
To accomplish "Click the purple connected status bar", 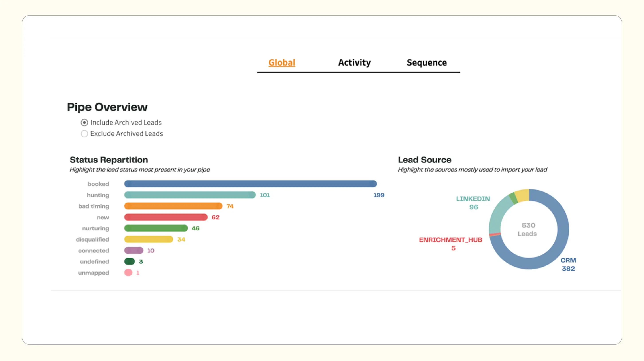I will coord(134,250).
